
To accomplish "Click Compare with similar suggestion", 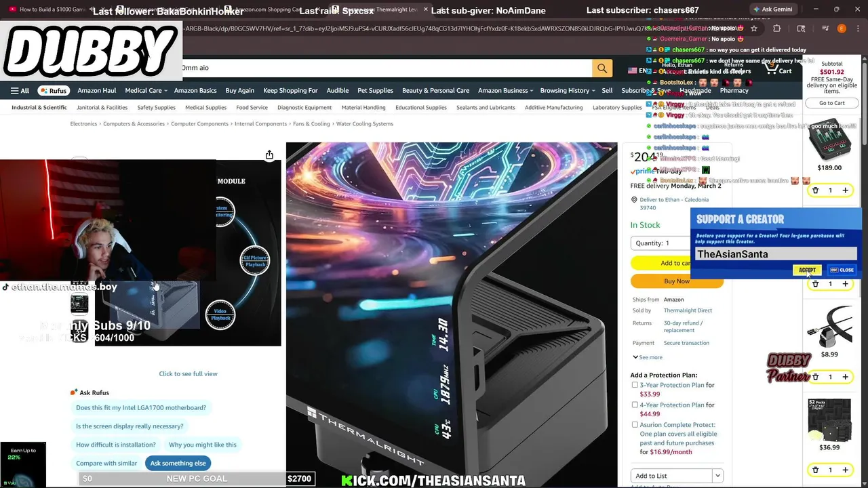I will (x=106, y=463).
